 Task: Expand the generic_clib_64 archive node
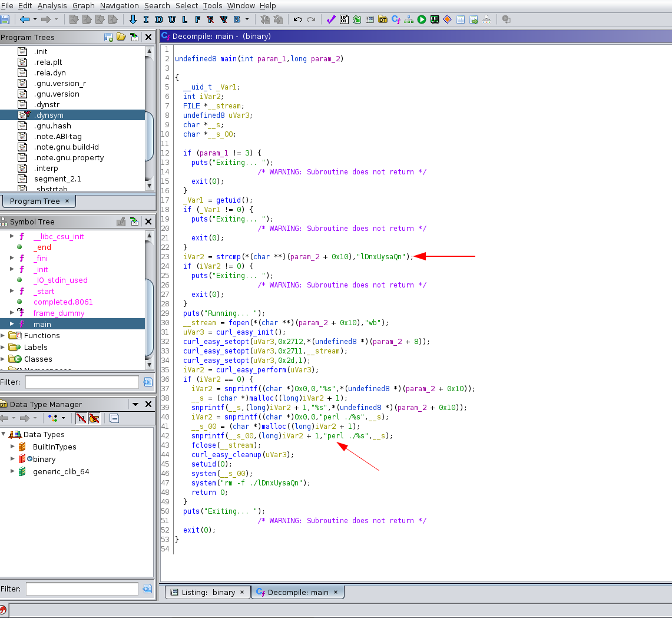pos(12,471)
